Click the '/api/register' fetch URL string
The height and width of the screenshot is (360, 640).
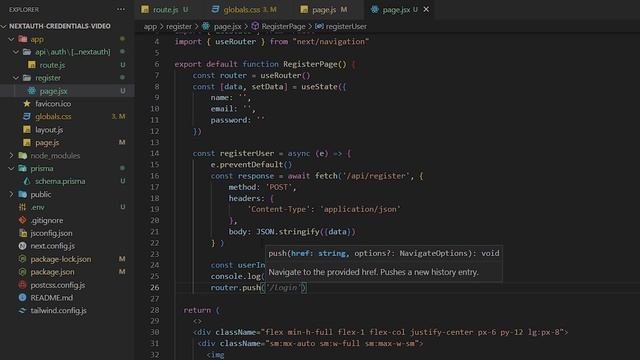tap(375, 176)
